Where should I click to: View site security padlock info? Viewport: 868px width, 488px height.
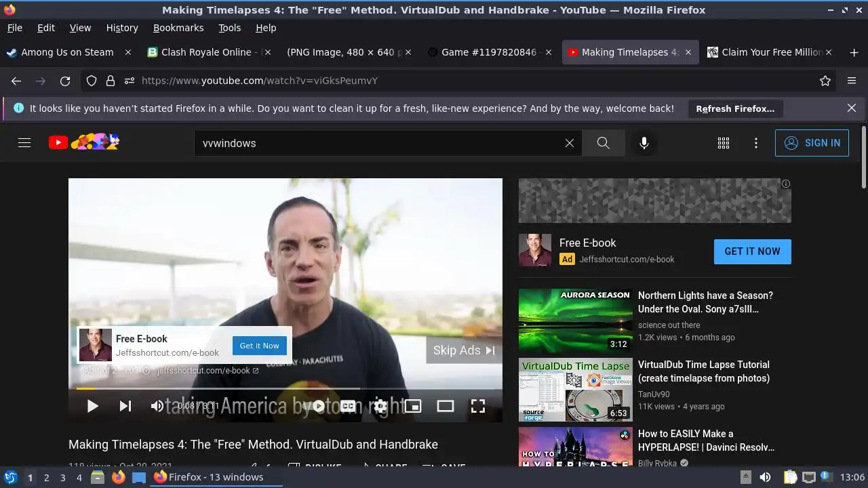click(110, 81)
